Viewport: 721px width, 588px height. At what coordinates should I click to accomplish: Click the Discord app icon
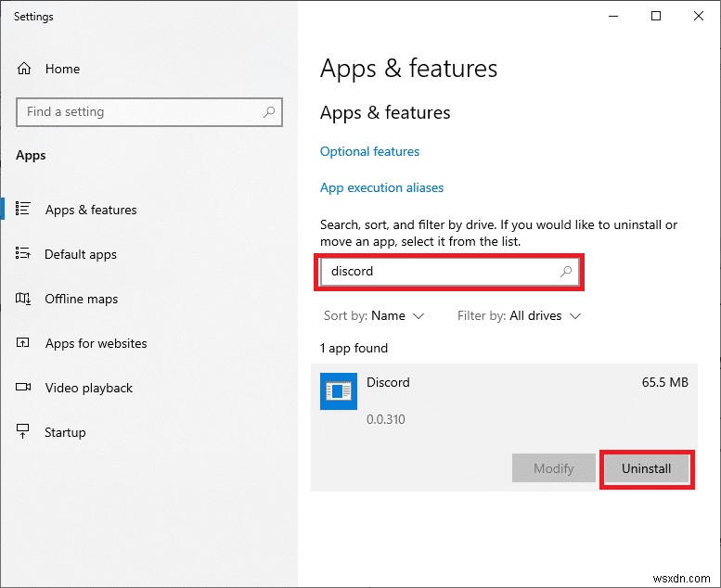[x=339, y=391]
